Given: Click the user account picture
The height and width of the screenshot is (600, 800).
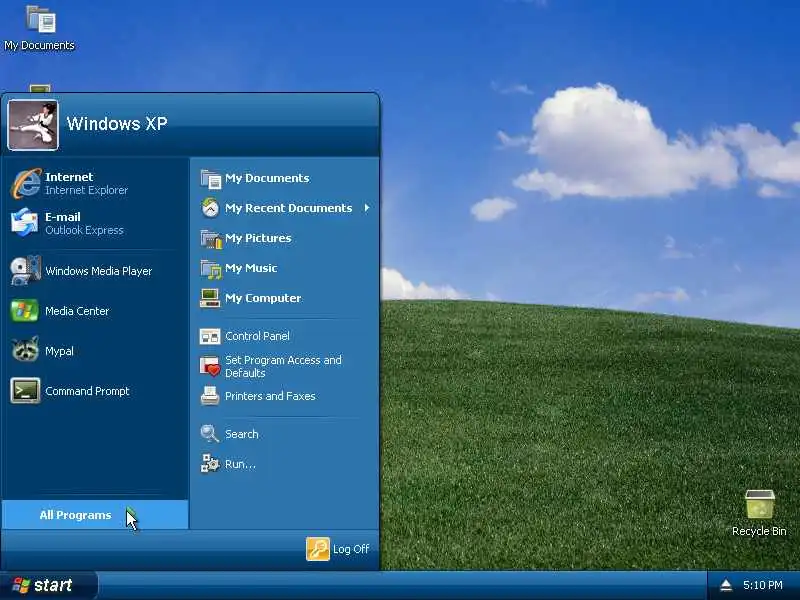Looking at the screenshot, I should [x=33, y=125].
